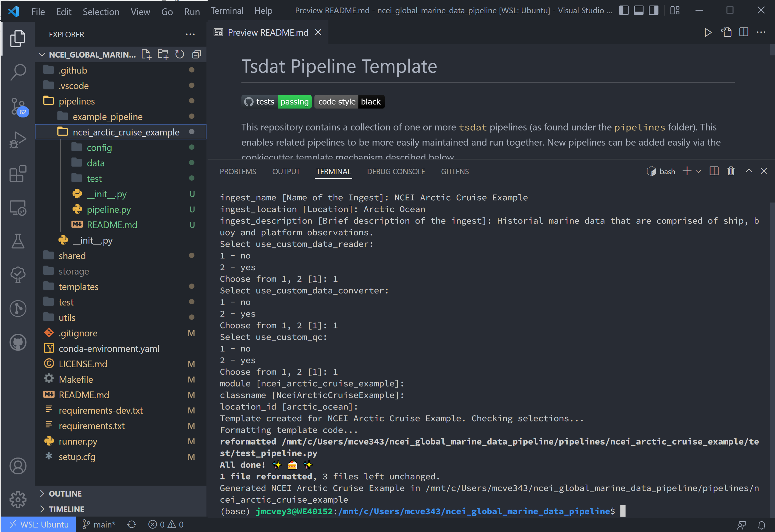This screenshot has width=775, height=532.
Task: Open the Run and Debug view
Action: pos(18,140)
